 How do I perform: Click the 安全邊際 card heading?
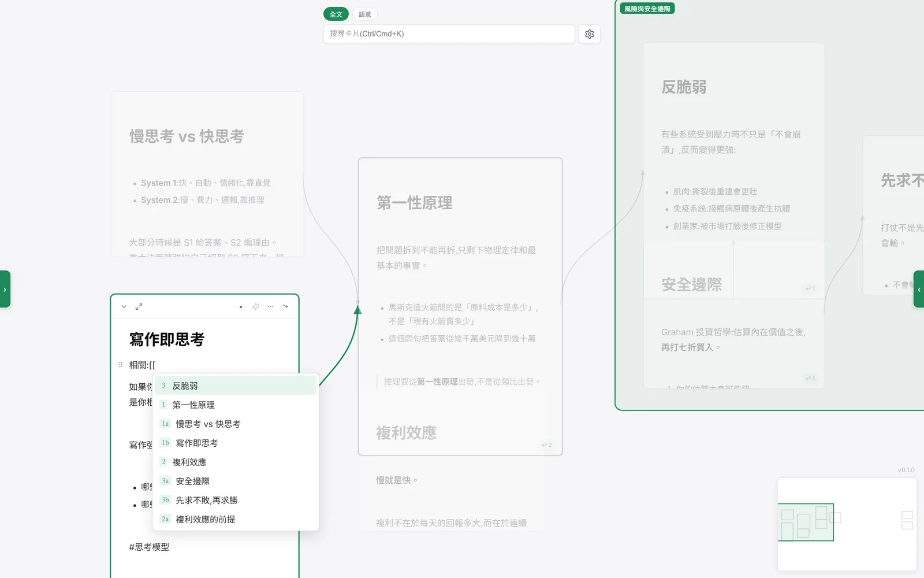(691, 284)
